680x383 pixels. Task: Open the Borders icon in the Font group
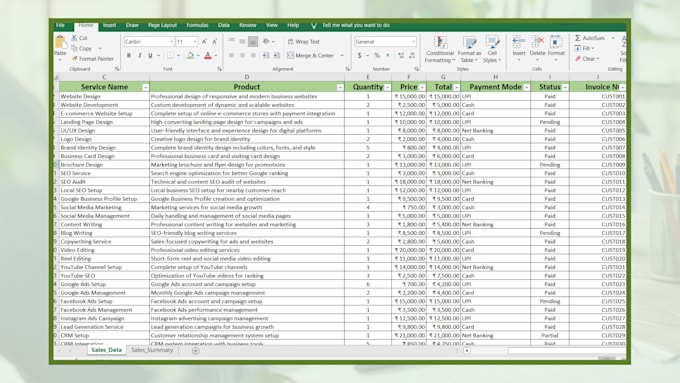[170, 56]
